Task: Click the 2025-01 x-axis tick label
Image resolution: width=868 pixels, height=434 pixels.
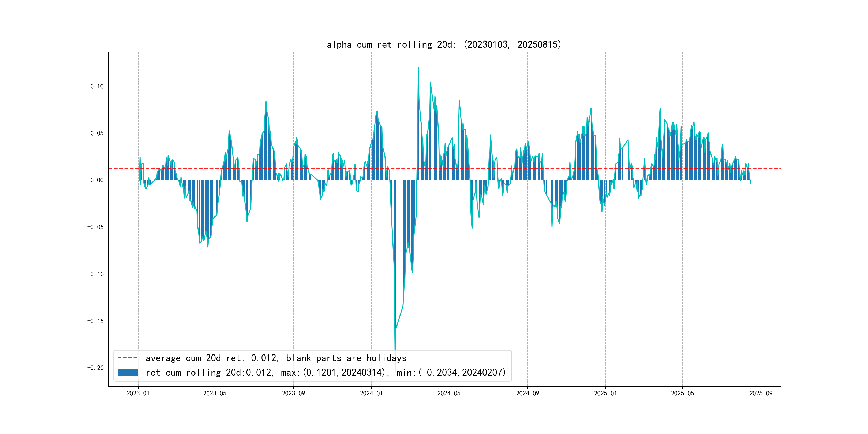Action: [x=605, y=393]
